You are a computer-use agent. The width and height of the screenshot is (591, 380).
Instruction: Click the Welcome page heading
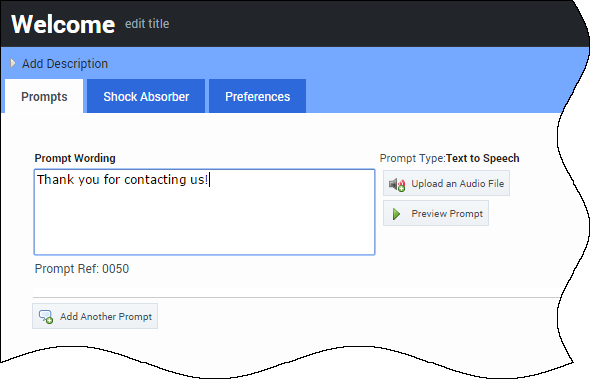[x=63, y=24]
